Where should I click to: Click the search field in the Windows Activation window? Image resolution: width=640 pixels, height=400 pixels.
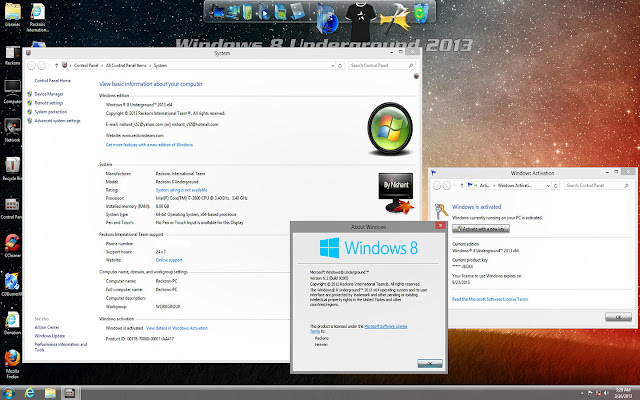[598, 186]
